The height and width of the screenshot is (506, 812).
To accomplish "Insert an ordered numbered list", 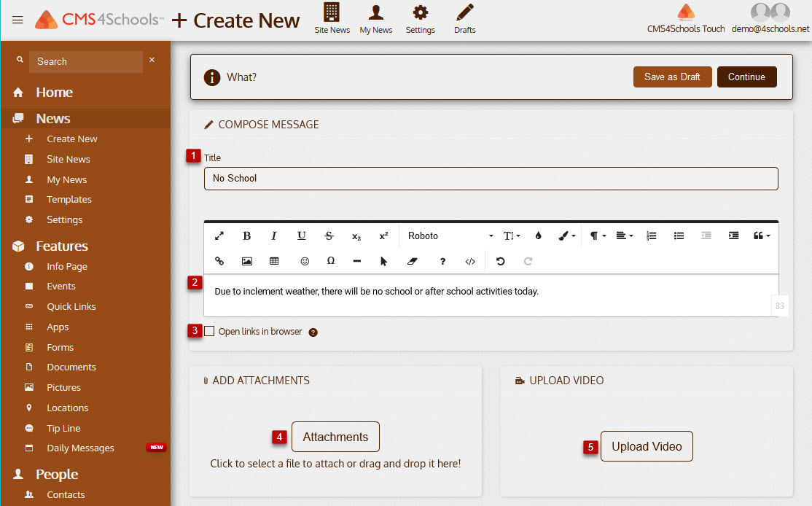I will [x=652, y=236].
